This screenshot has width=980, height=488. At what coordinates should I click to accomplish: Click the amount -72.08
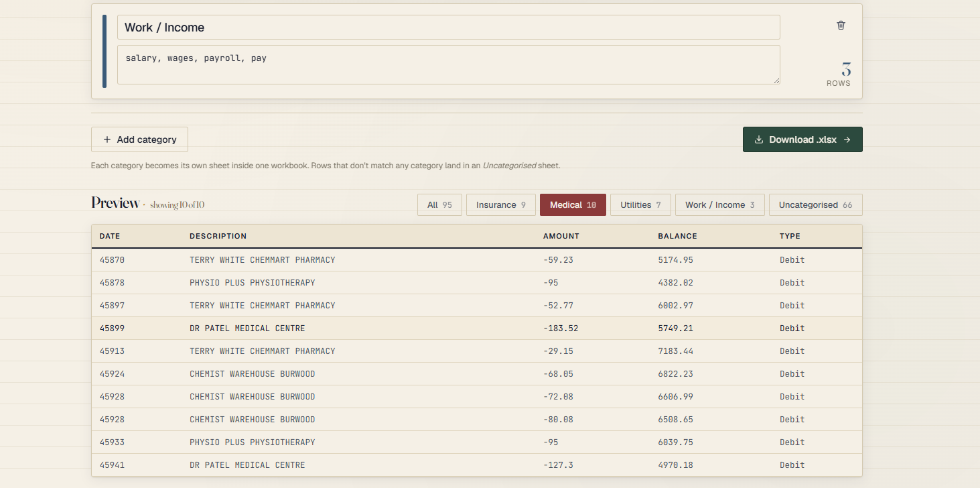tap(558, 397)
